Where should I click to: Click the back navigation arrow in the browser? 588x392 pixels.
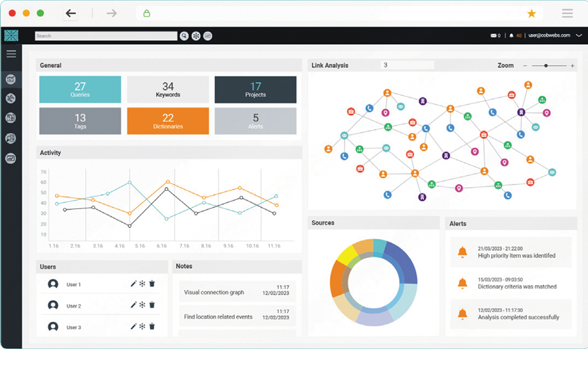pos(70,13)
